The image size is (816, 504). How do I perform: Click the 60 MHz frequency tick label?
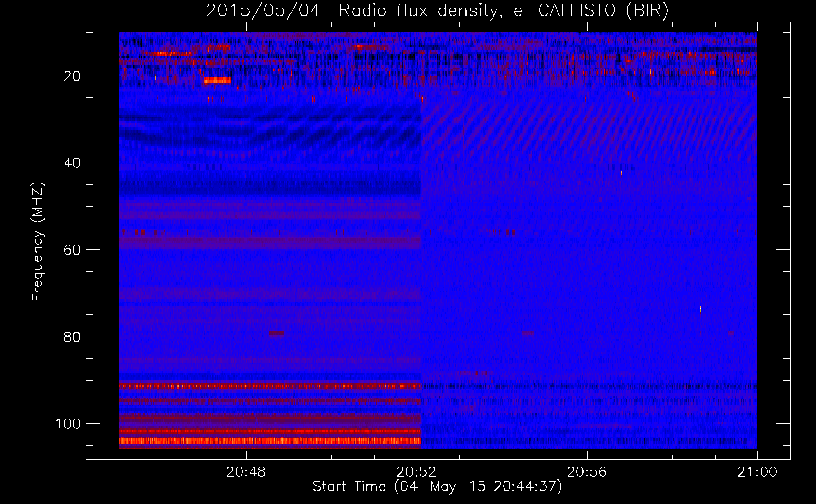coord(72,250)
